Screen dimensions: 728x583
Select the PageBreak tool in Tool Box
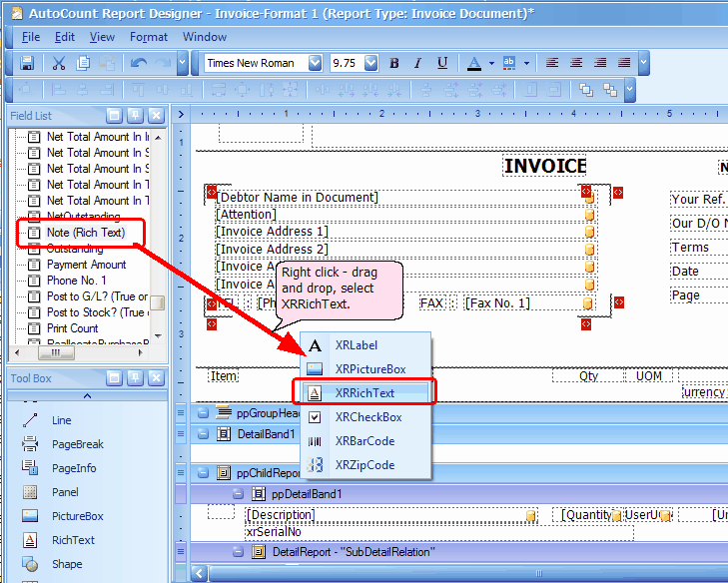77,444
